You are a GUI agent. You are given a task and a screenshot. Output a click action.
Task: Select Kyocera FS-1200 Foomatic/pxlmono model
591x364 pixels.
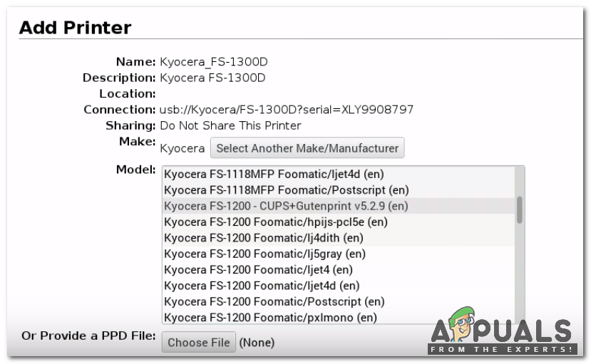point(339,317)
